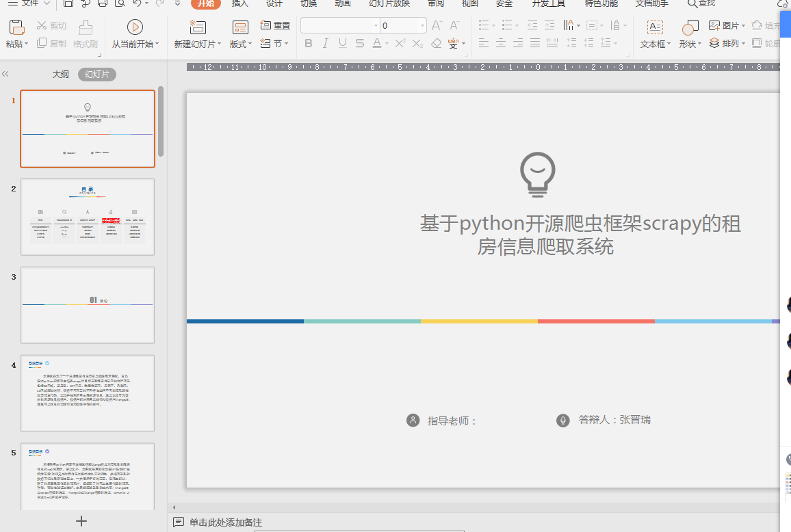This screenshot has height=532, width=791.
Task: Switch to Outline (大纲) pane view
Action: pos(60,74)
